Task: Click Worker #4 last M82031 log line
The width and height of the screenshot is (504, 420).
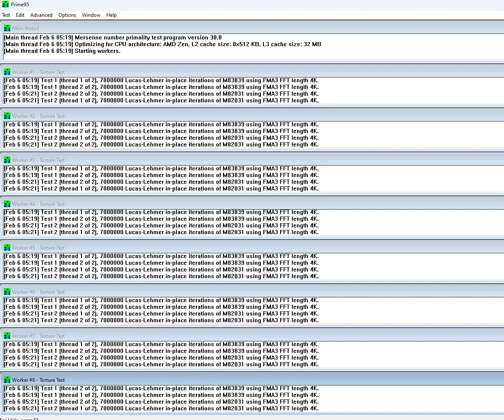Action: [x=161, y=232]
